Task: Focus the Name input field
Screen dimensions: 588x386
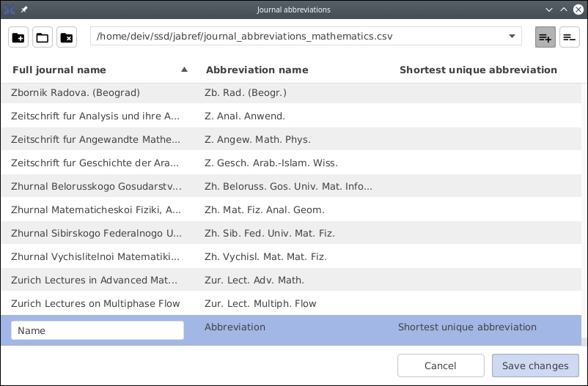Action: click(97, 330)
